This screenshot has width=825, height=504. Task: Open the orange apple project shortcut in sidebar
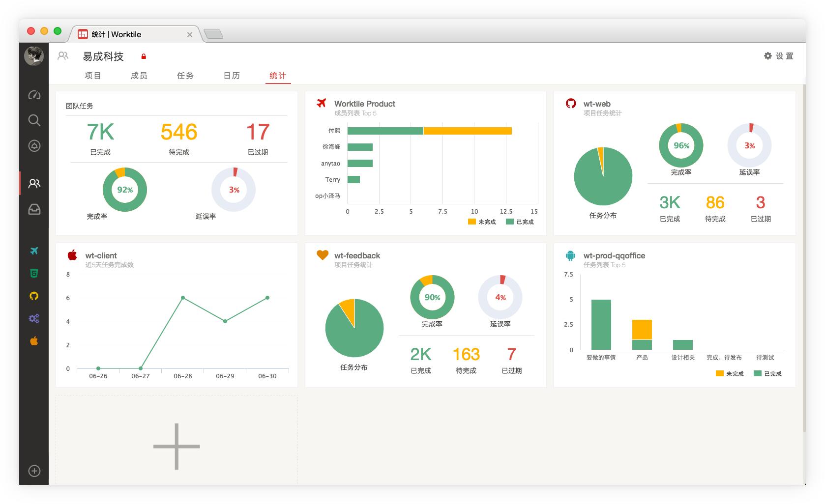point(34,341)
